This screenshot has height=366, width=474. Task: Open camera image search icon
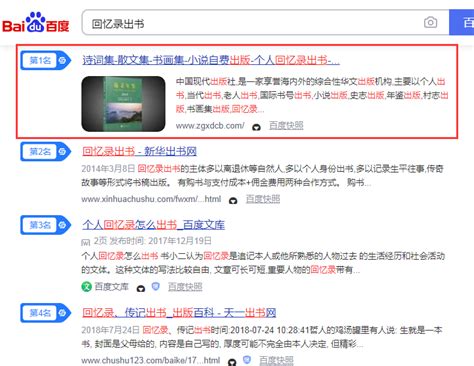point(430,23)
